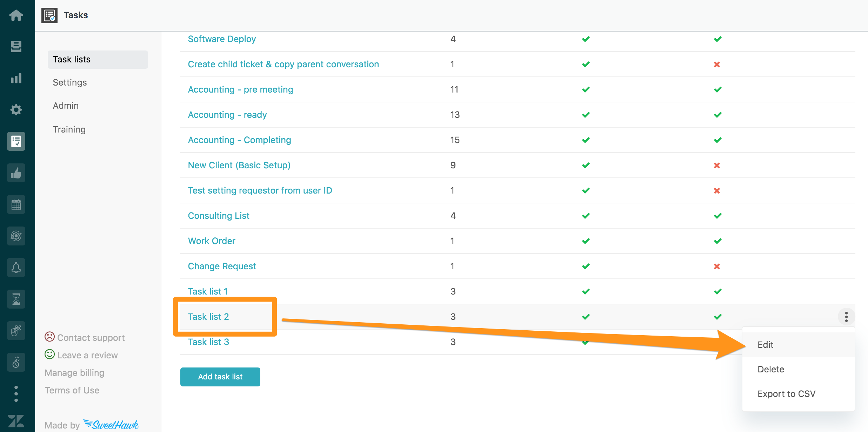This screenshot has height=432, width=868.
Task: Open the Change Request task list
Action: tap(222, 266)
